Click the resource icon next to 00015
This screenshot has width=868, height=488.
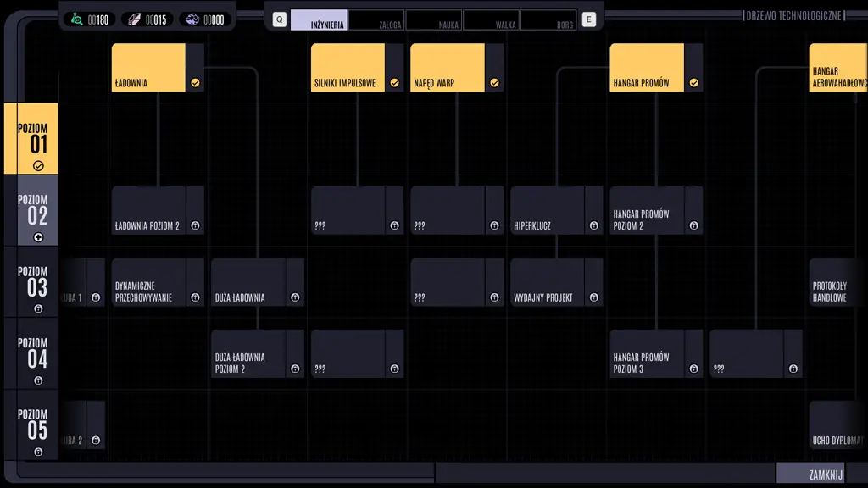(135, 19)
